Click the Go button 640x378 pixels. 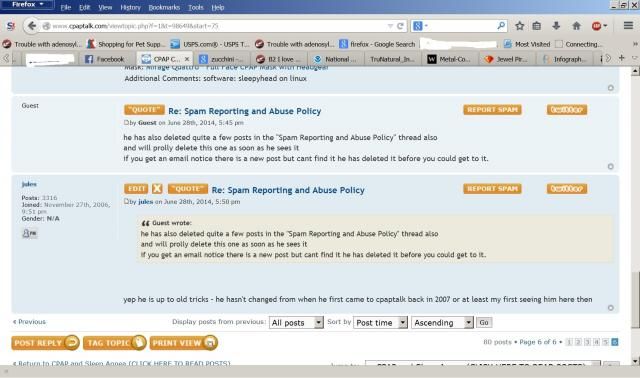click(484, 322)
